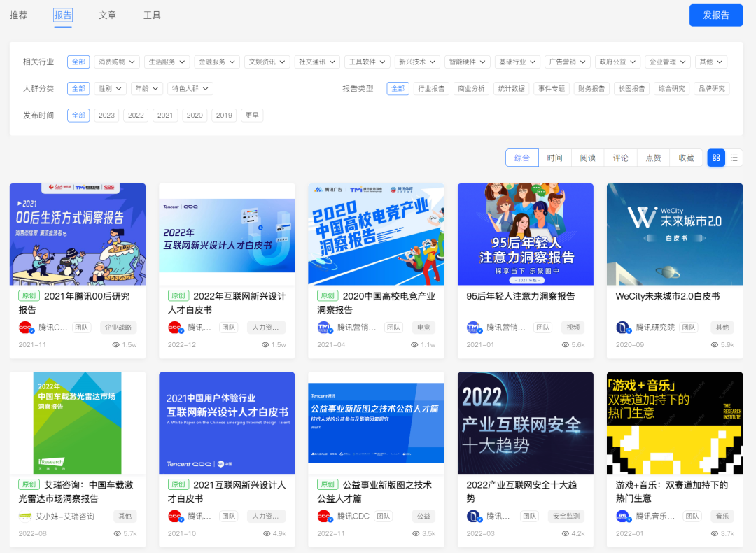756x553 pixels.
Task: Switch to list view layout
Action: (734, 157)
